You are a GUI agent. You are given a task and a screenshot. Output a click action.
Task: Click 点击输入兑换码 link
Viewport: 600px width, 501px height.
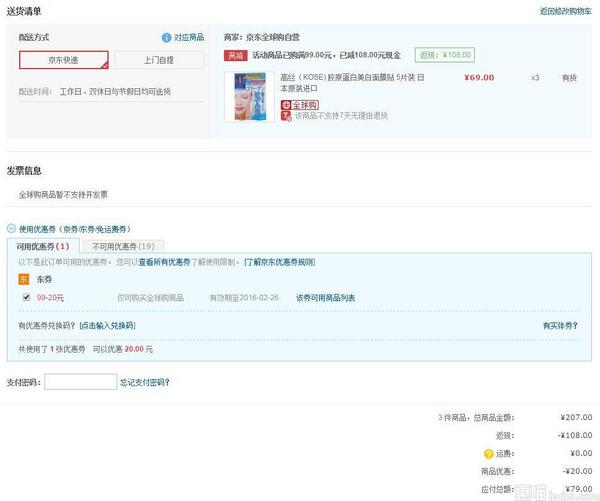(x=108, y=326)
